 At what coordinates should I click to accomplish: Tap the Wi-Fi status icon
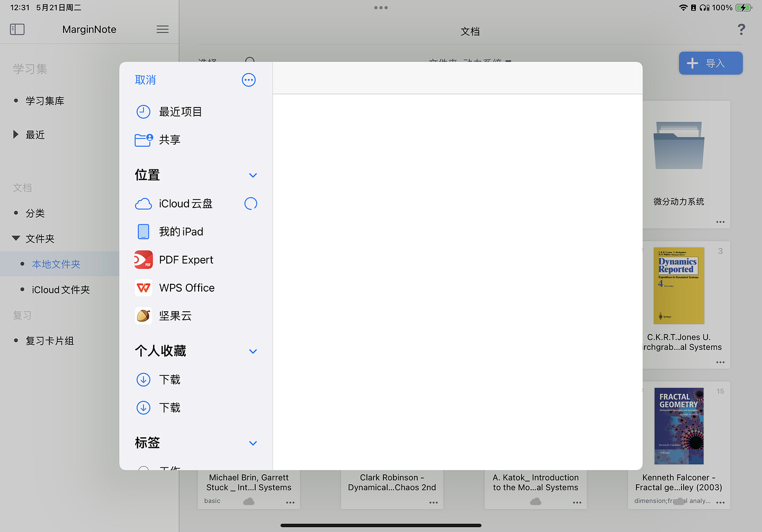pyautogui.click(x=683, y=7)
